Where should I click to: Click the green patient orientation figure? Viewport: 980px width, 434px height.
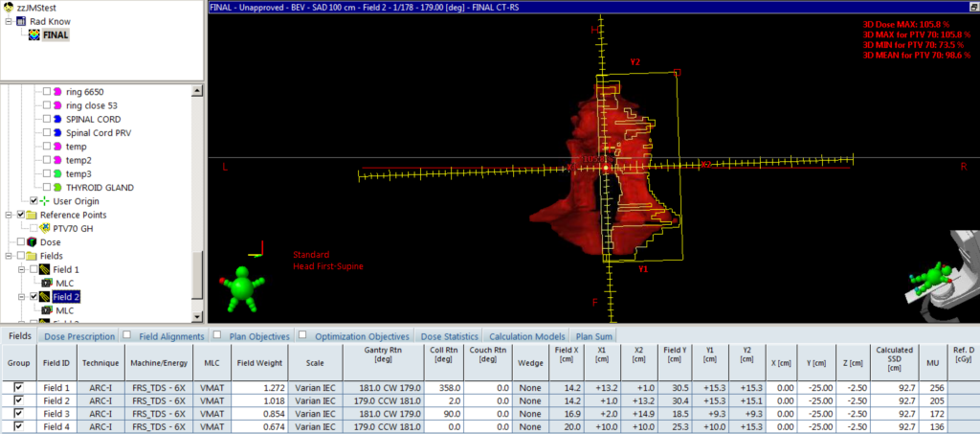[x=242, y=289]
